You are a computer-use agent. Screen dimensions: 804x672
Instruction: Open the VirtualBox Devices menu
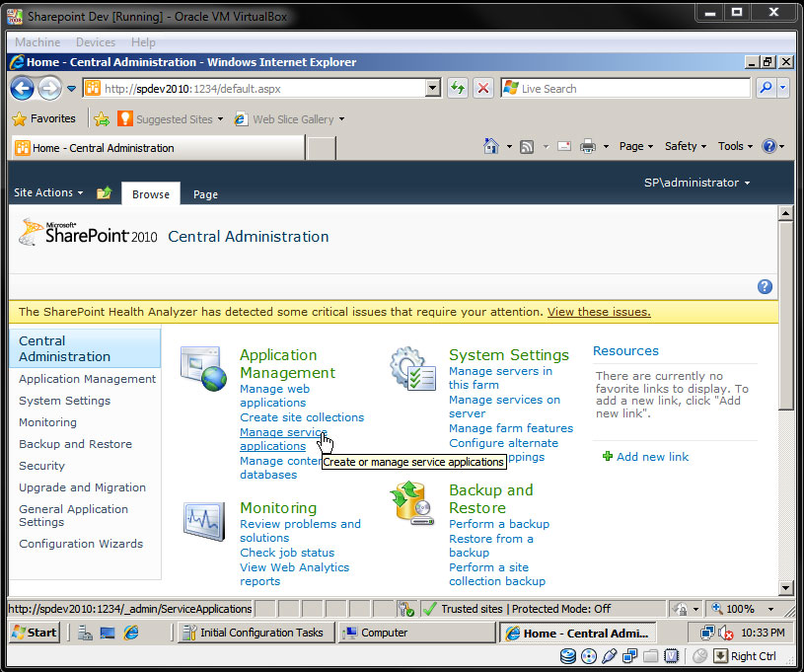[x=96, y=42]
